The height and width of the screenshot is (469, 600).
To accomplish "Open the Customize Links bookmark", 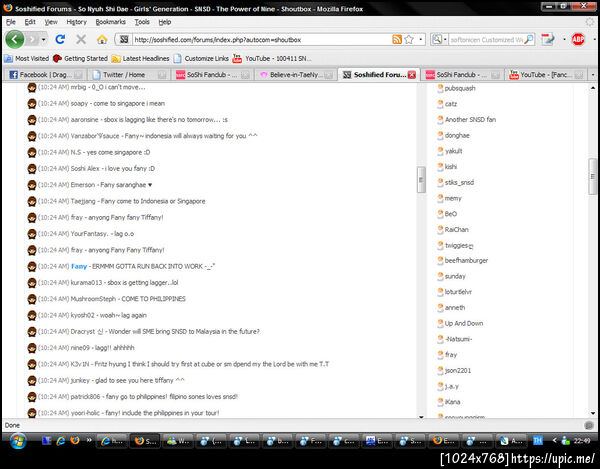I will (x=201, y=59).
